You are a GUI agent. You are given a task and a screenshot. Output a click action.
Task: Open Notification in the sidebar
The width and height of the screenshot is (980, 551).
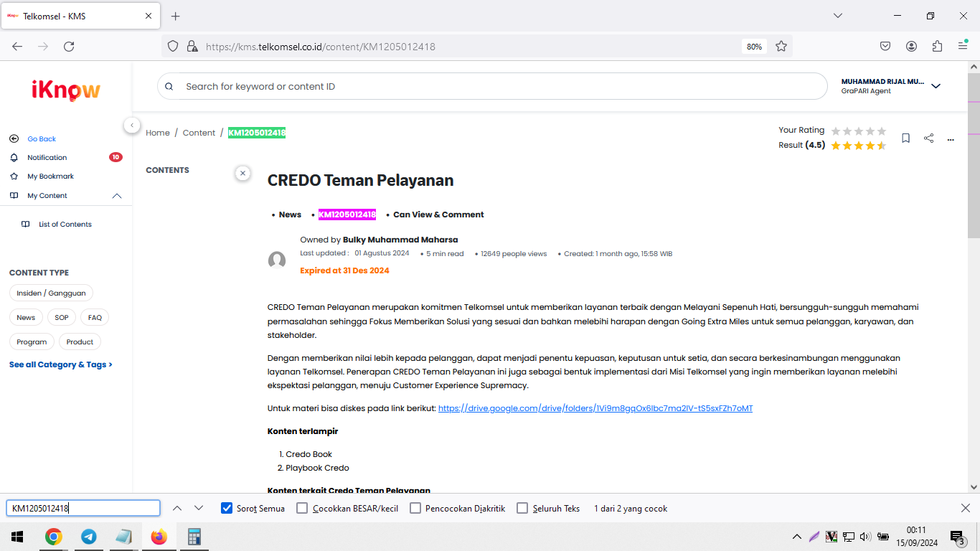click(x=47, y=158)
